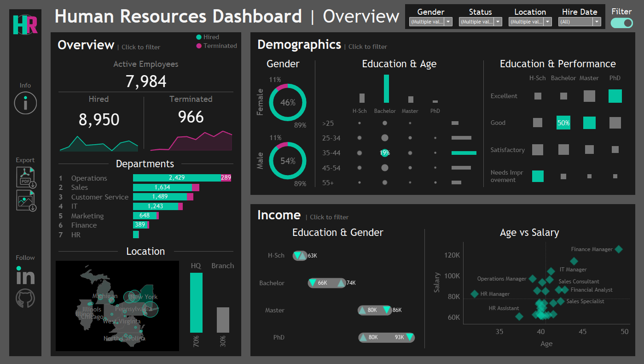
Task: Disable the Filter toggle switch
Action: (621, 22)
